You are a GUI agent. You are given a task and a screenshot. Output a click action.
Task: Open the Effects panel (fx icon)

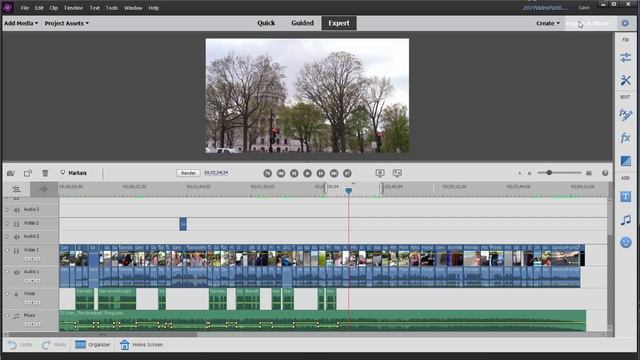[x=625, y=138]
